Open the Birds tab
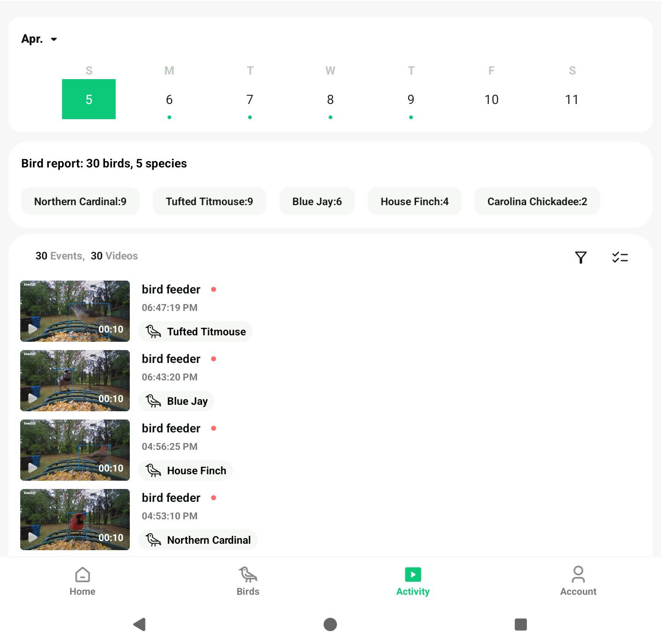Viewport: 661px width, 644px height. coord(248,581)
